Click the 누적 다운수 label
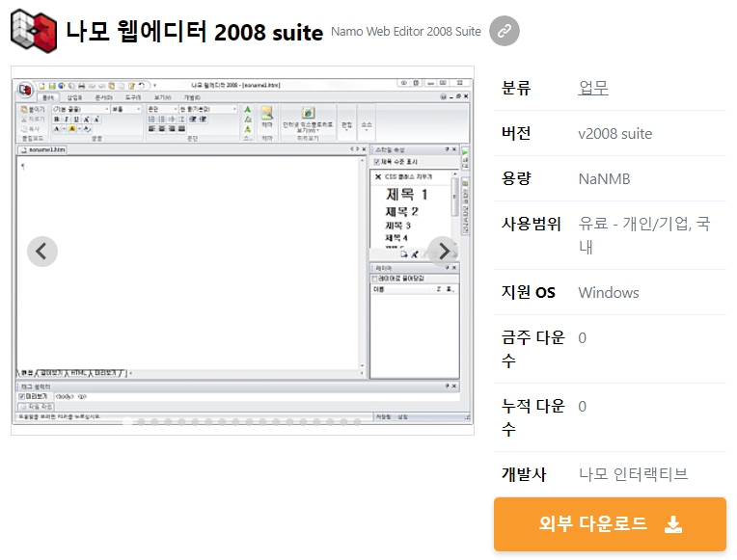The width and height of the screenshot is (737, 560). pyautogui.click(x=533, y=417)
